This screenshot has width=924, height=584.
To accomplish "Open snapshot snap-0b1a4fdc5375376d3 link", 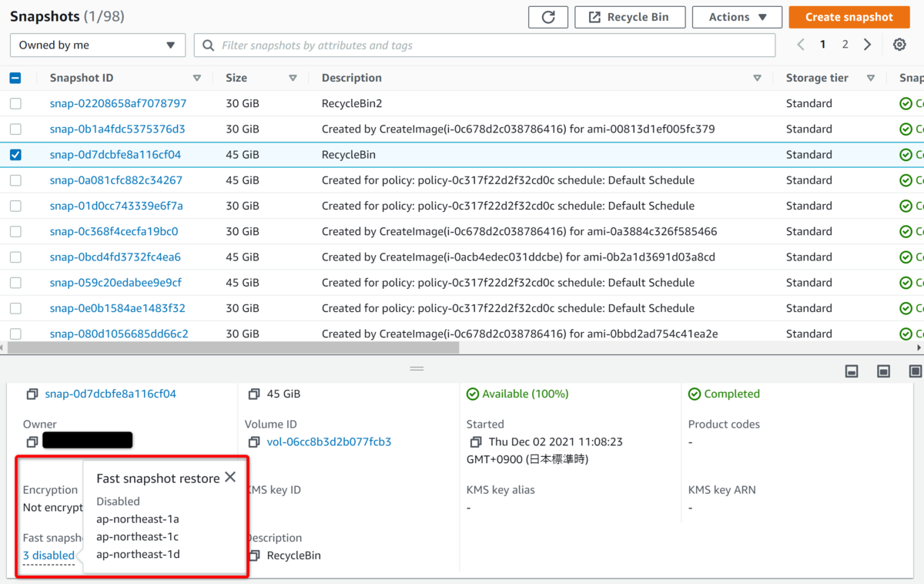I will [117, 129].
